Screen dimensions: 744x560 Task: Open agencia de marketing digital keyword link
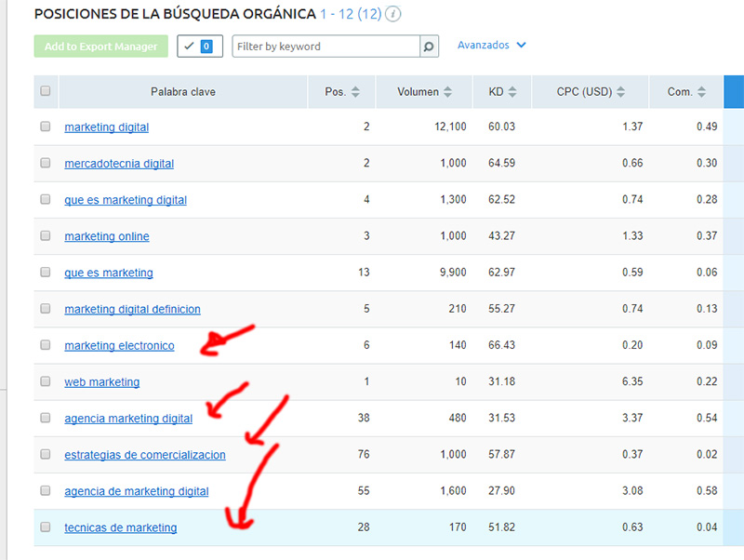(137, 491)
